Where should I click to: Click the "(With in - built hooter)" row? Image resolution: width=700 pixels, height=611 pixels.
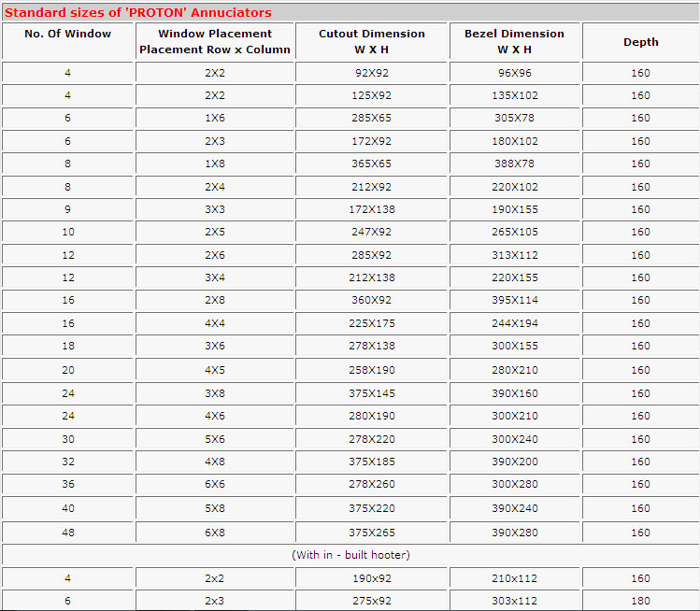click(x=350, y=555)
